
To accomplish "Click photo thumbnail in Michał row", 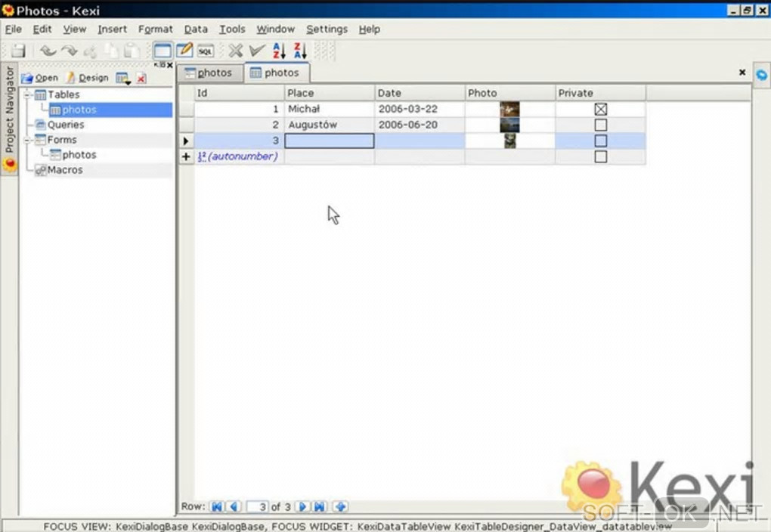I will [510, 109].
